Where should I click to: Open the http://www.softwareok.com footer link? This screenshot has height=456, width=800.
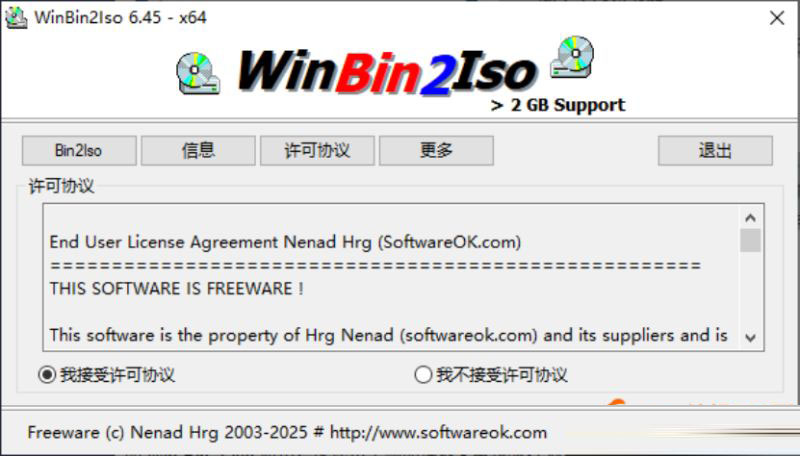438,433
